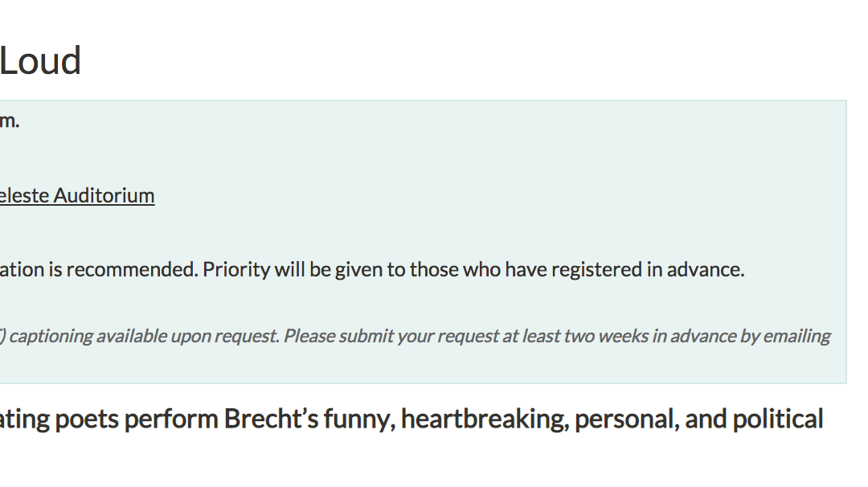Viewport: 868px width, 487px height.
Task: Click the word "Brecht's" in the subheading
Action: tap(272, 419)
